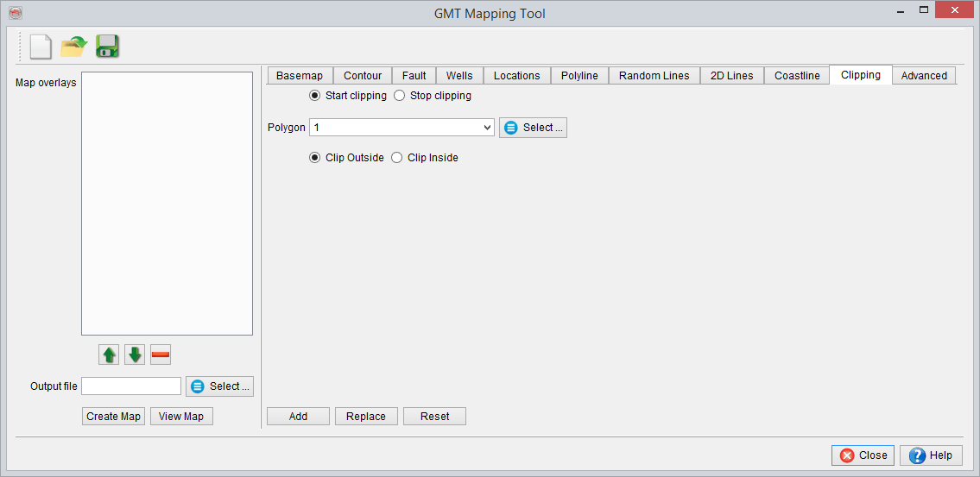Click the Open folder toolbar icon
The image size is (980, 477).
[74, 47]
